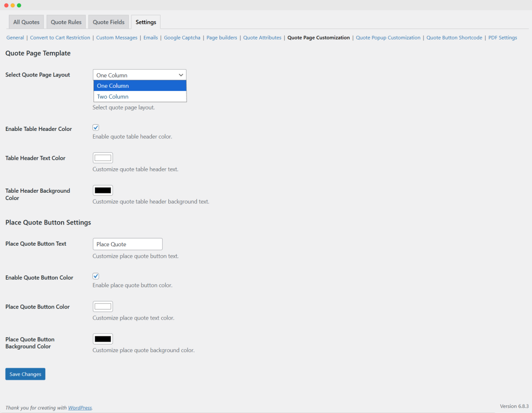Toggle Enable Quote Button Color checkbox

[x=96, y=276]
